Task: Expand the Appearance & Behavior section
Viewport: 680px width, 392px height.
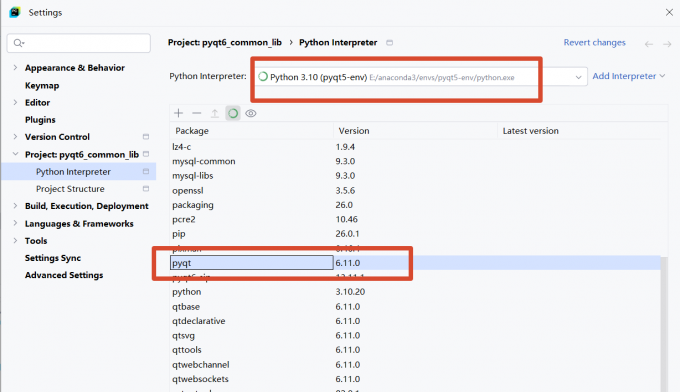Action: tap(15, 68)
